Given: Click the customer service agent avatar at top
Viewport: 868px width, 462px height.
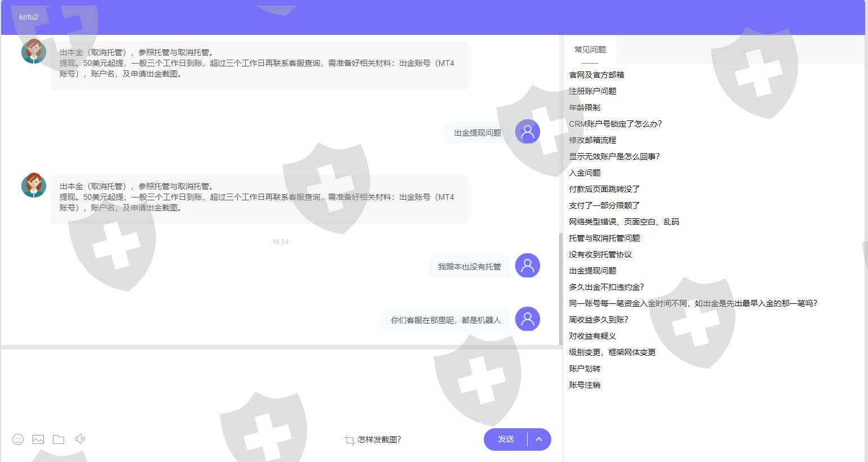Looking at the screenshot, I should (34, 52).
